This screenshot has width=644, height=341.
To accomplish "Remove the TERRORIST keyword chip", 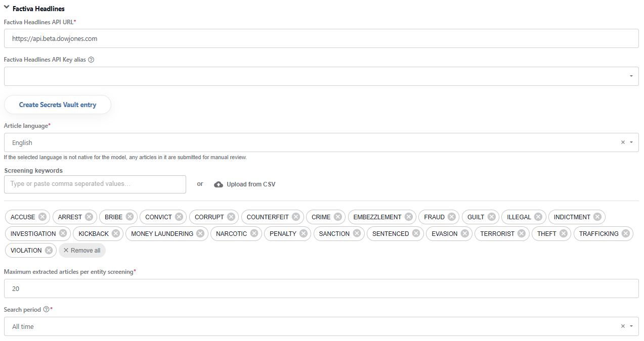I will tap(522, 233).
